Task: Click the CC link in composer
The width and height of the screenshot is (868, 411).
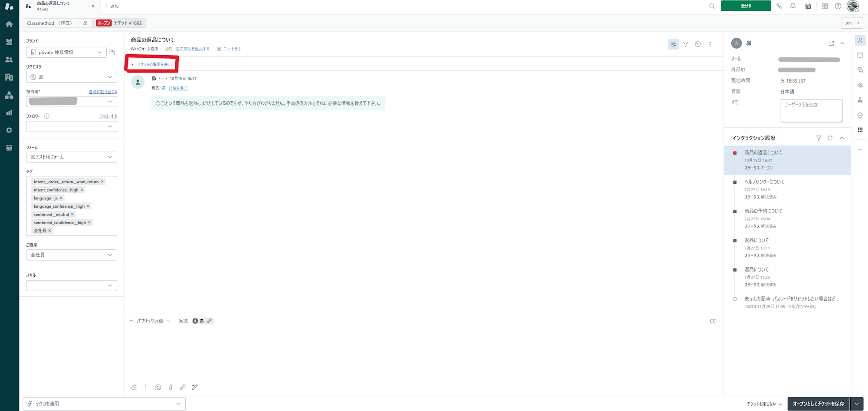Action: 713,321
